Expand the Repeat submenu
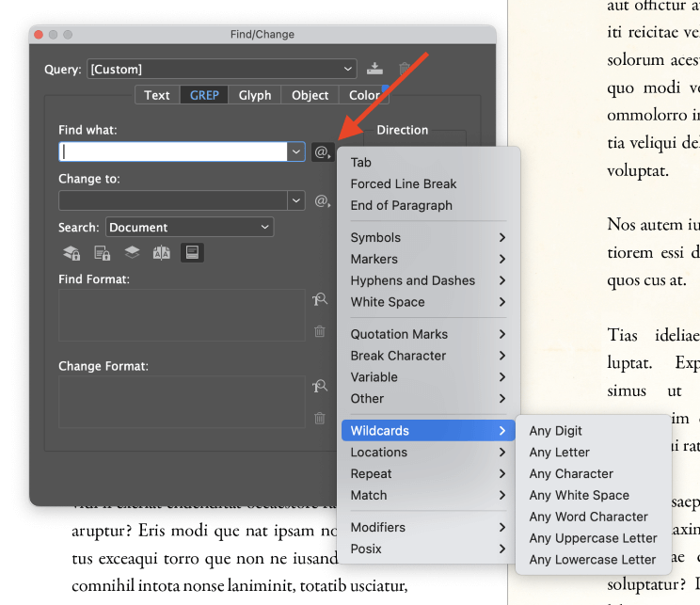Image resolution: width=700 pixels, height=605 pixels. 429,473
